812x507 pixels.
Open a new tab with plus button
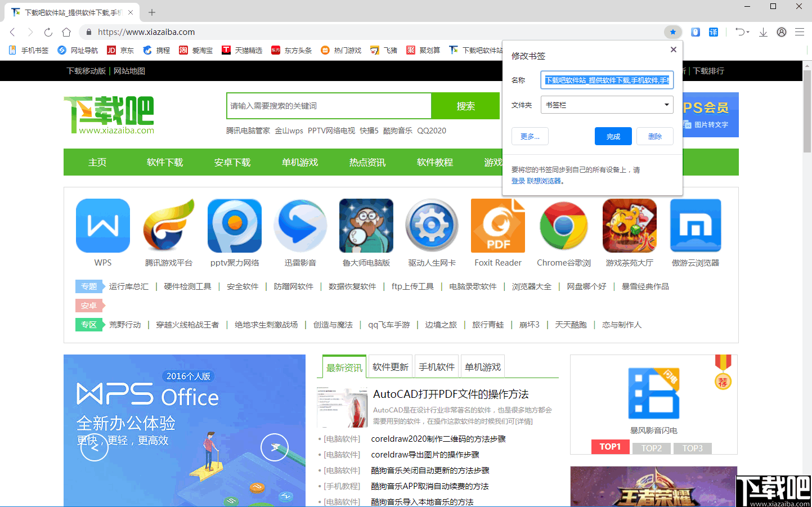(x=152, y=12)
